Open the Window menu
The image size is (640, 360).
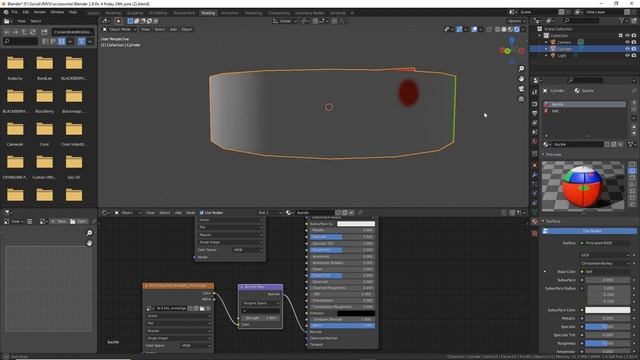click(57, 12)
